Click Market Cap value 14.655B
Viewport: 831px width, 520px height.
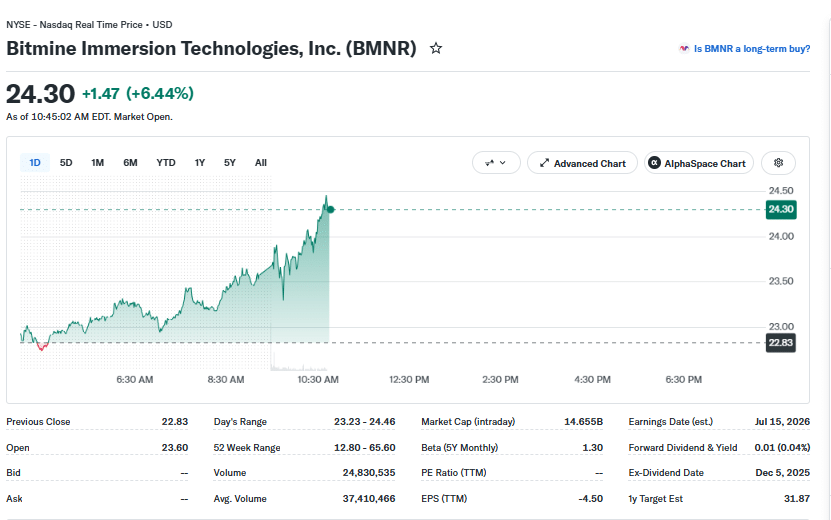click(584, 422)
